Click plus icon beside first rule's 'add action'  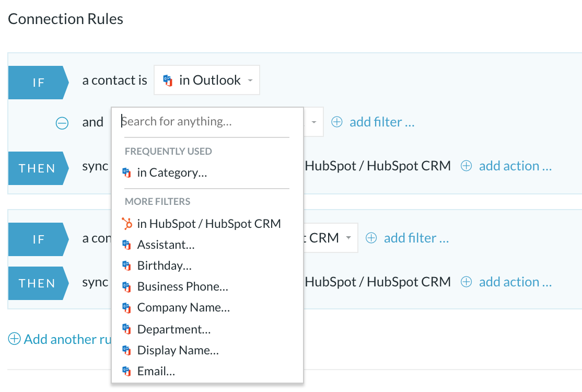coord(466,166)
